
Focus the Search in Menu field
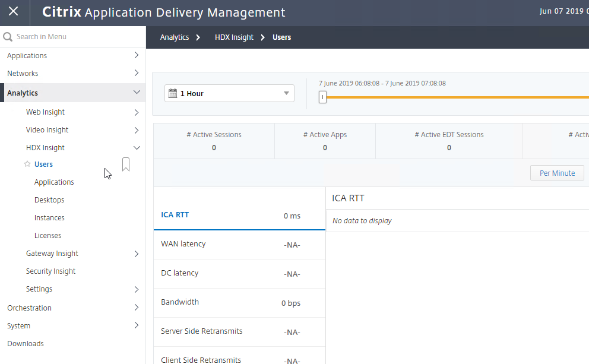click(73, 37)
